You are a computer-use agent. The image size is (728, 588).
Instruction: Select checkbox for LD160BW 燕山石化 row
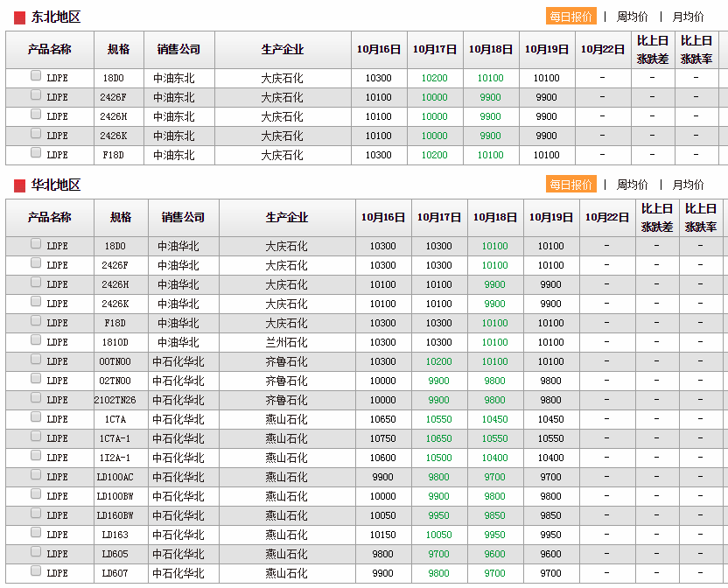pos(36,514)
